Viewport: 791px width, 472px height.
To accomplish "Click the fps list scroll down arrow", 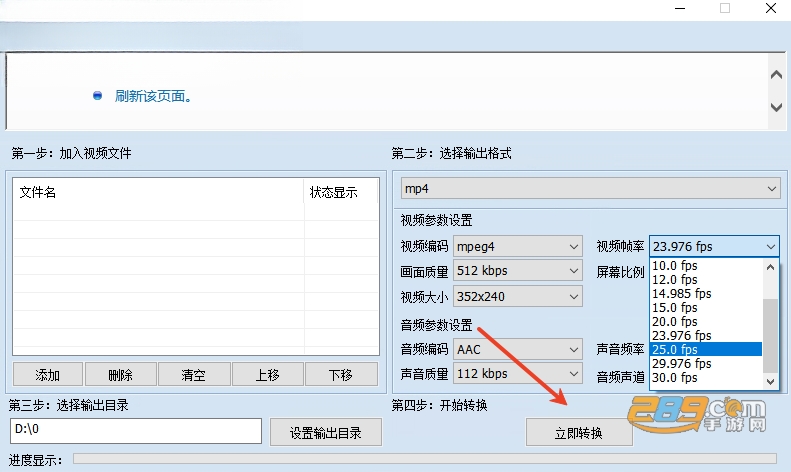I will click(770, 382).
